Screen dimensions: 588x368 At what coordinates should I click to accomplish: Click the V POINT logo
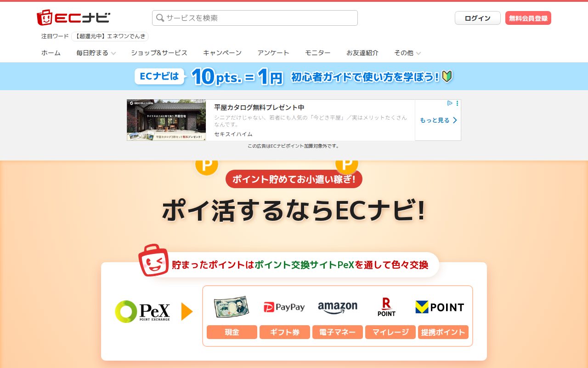click(x=440, y=307)
